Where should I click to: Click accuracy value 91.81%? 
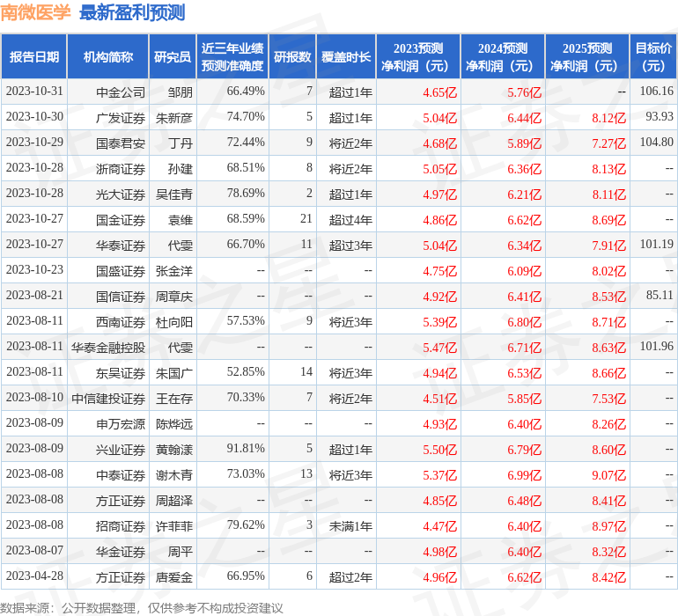tap(246, 448)
